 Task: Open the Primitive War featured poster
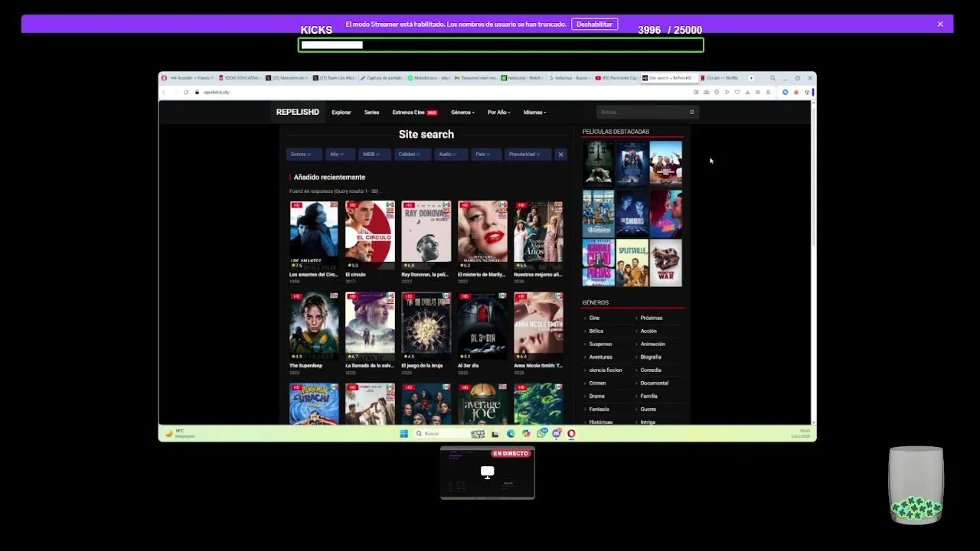point(665,263)
